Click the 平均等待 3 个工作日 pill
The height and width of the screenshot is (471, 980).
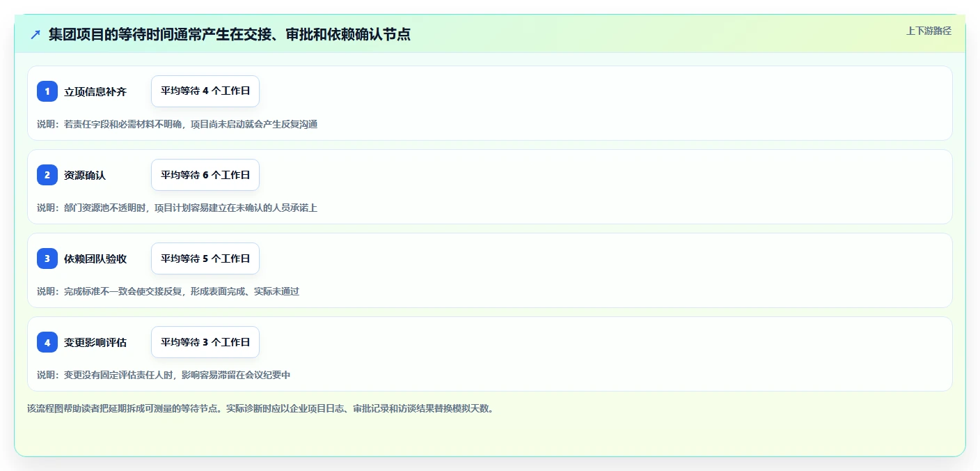coord(205,342)
